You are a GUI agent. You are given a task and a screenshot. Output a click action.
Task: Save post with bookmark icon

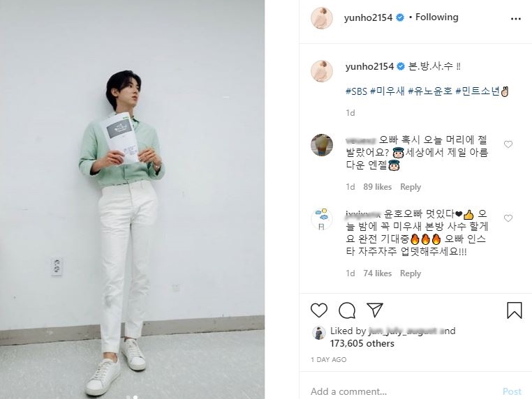(x=515, y=310)
